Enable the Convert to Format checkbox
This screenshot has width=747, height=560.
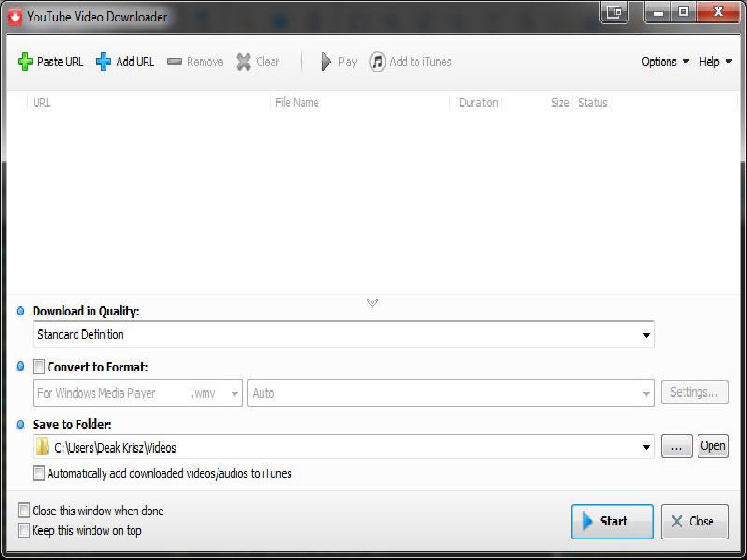click(38, 367)
